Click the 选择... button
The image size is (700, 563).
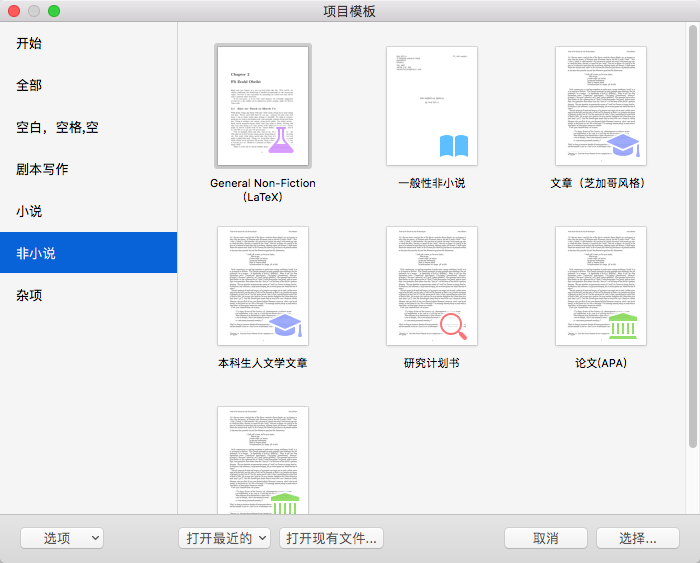638,538
